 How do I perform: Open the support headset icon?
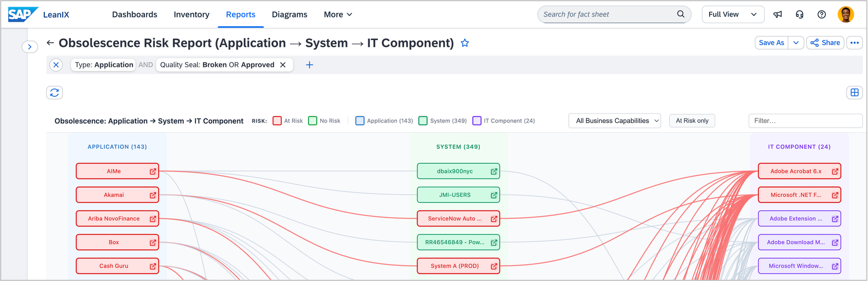[800, 14]
